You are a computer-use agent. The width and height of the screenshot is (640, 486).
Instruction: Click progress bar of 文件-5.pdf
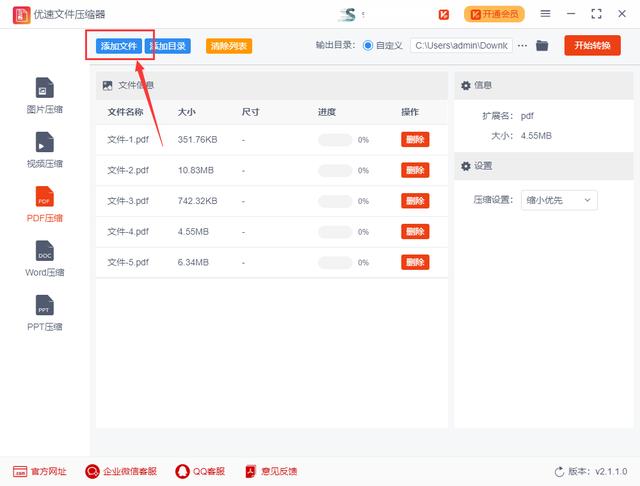335,262
